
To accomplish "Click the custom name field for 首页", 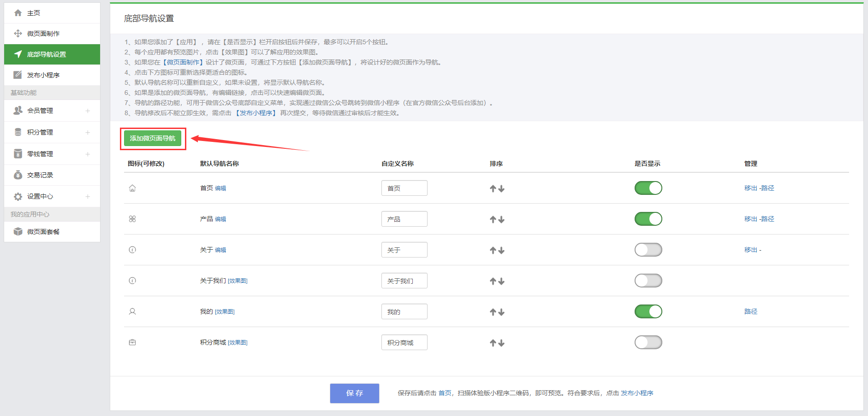I will 404,188.
